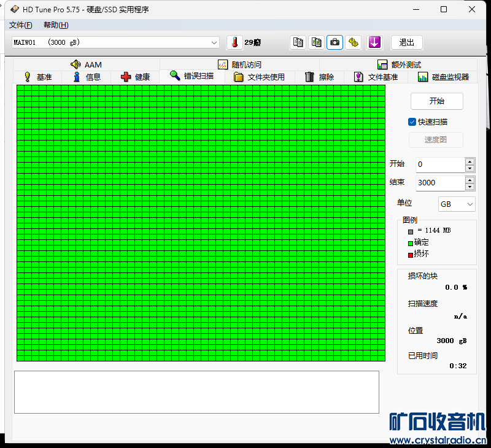Open the 健康 (Health) tab
The width and height of the screenshot is (491, 448).
pos(135,77)
